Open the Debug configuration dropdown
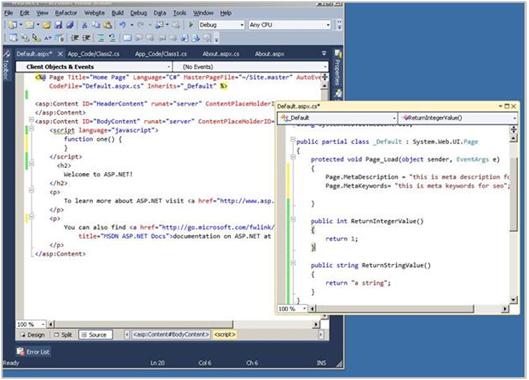The image size is (529, 380). (242, 25)
